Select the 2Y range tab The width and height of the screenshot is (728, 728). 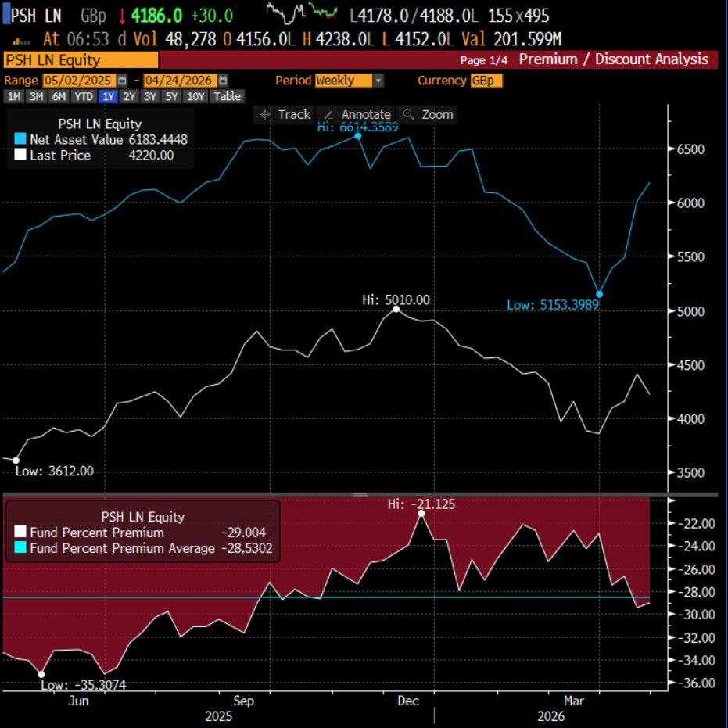pyautogui.click(x=129, y=97)
